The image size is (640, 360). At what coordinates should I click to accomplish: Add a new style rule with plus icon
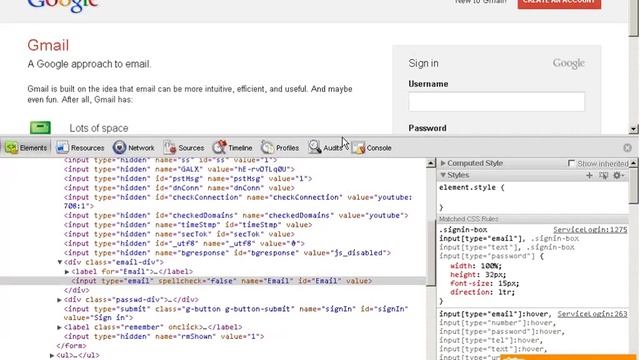(x=589, y=175)
